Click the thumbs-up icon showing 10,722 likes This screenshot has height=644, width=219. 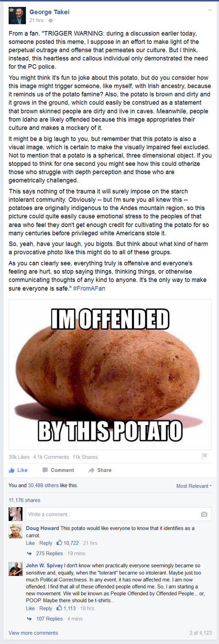click(x=59, y=543)
